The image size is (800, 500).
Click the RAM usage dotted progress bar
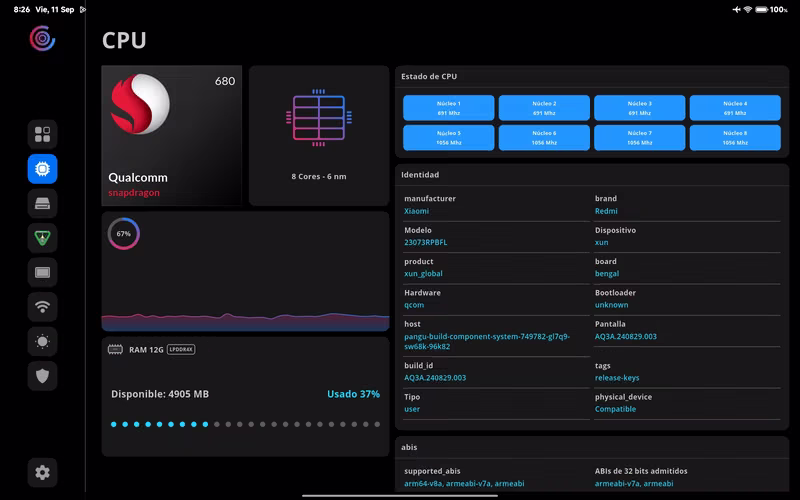click(245, 424)
